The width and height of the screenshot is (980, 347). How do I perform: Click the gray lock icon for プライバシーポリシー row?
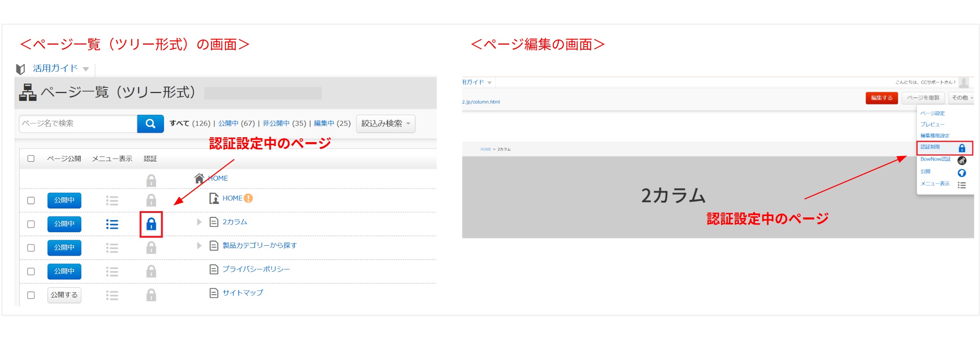point(151,271)
